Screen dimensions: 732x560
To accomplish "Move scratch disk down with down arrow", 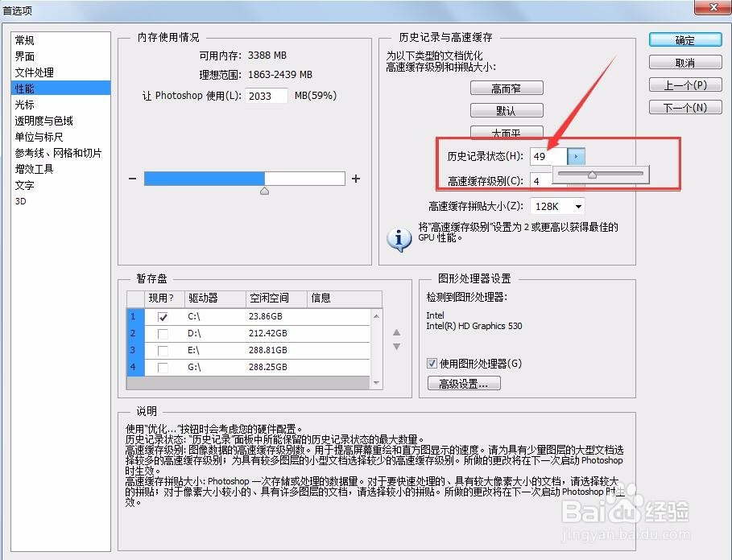I will (x=396, y=347).
